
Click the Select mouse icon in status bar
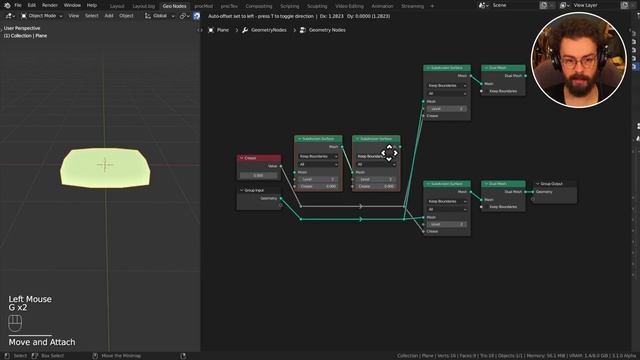pyautogui.click(x=7, y=356)
